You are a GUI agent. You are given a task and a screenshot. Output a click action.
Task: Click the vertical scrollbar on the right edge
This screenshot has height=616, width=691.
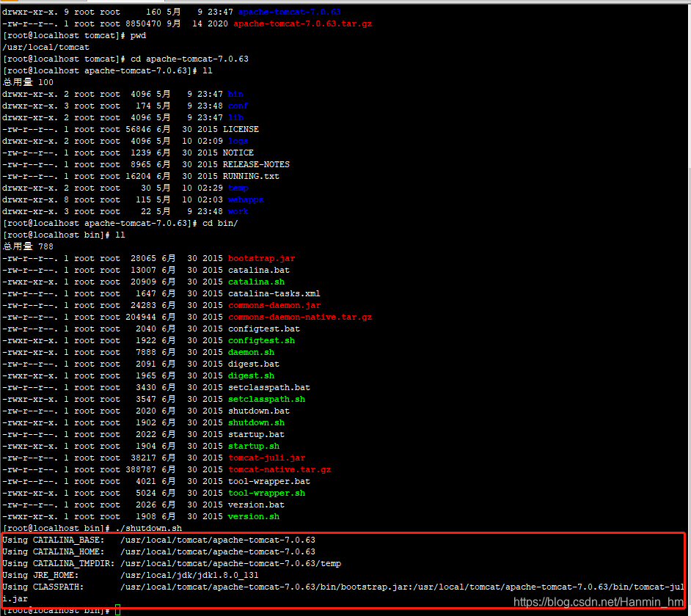690,309
